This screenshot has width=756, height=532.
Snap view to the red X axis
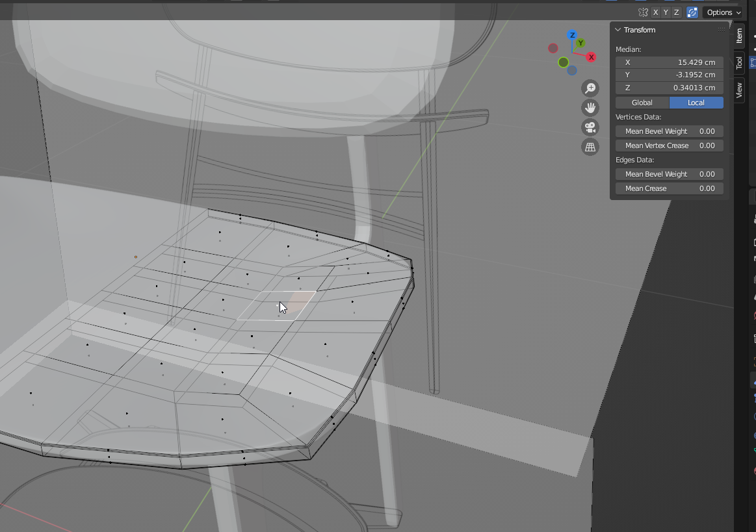tap(591, 57)
